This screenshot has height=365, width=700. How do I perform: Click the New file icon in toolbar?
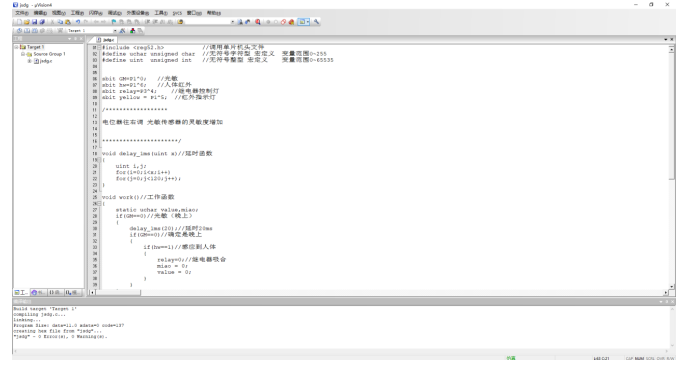20,22
